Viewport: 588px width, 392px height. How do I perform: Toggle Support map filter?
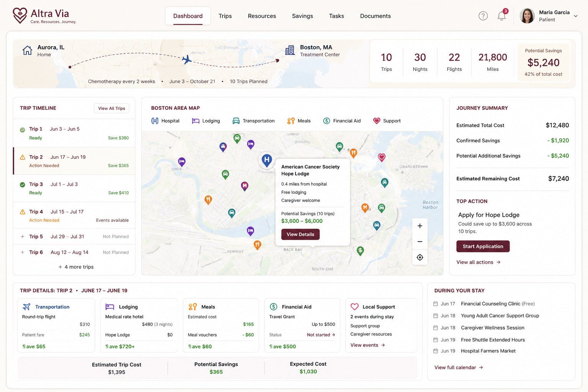pos(387,121)
